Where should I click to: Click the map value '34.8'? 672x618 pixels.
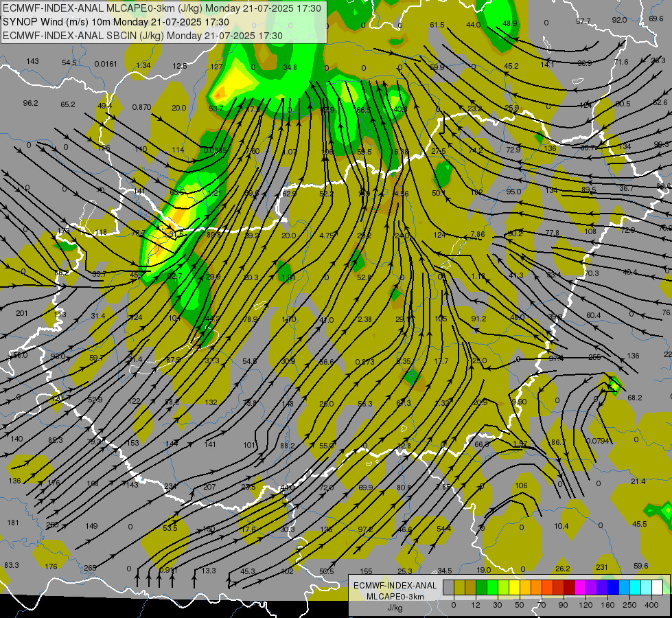(290, 67)
